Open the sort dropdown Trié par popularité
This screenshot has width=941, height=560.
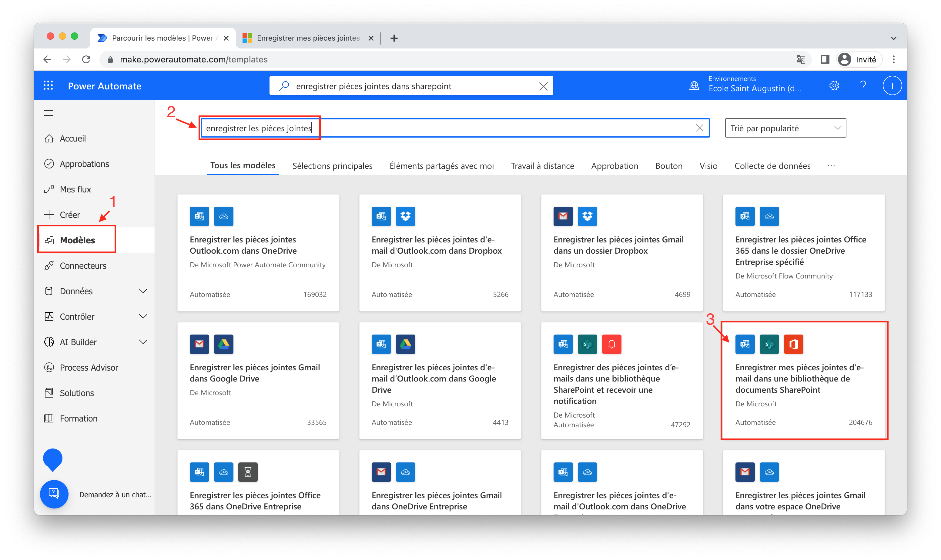[x=785, y=128]
